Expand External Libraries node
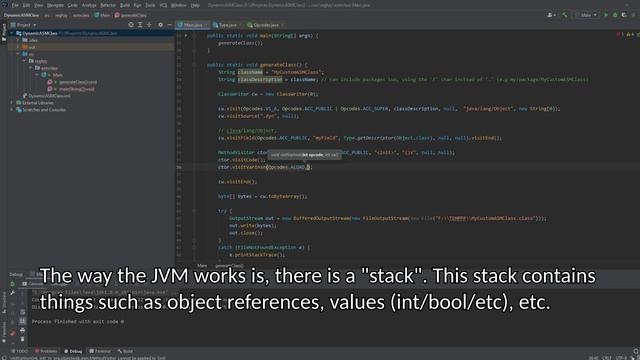Image resolution: width=640 pixels, height=360 pixels. click(12, 103)
